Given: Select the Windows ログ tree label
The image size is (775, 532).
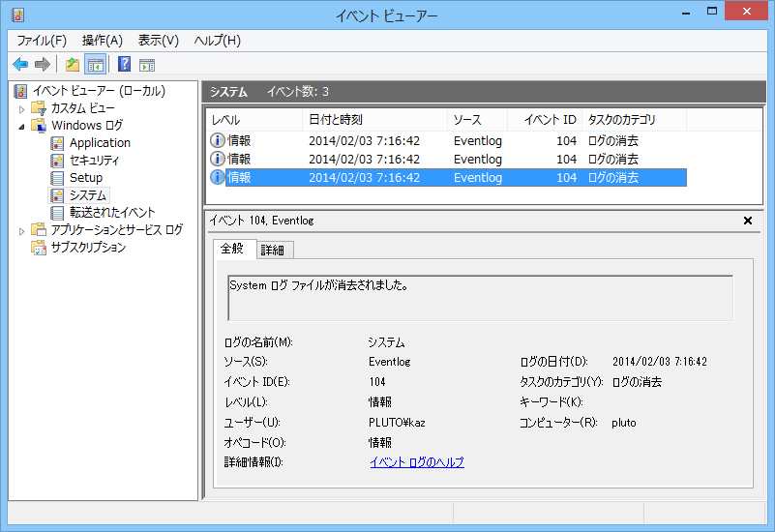Looking at the screenshot, I should (x=87, y=126).
